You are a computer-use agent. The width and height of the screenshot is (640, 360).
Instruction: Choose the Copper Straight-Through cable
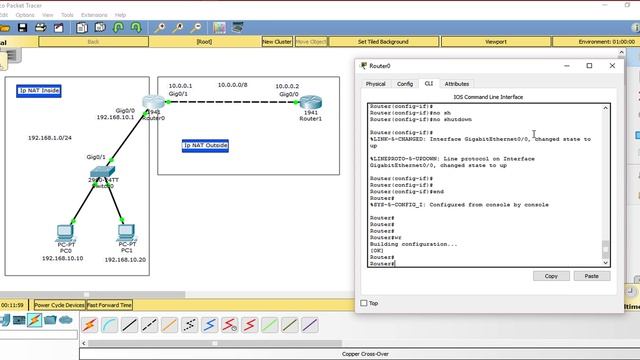pos(129,325)
